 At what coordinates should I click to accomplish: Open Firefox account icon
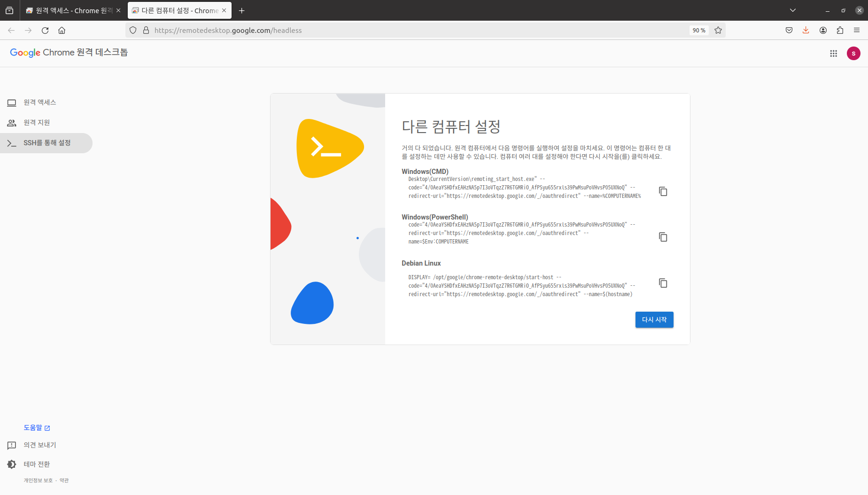point(823,31)
